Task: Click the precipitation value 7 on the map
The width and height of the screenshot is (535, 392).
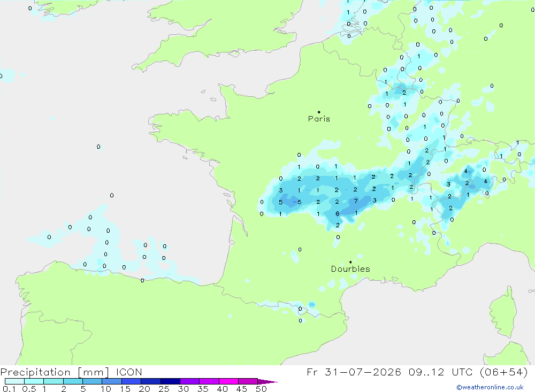Action: click(356, 201)
